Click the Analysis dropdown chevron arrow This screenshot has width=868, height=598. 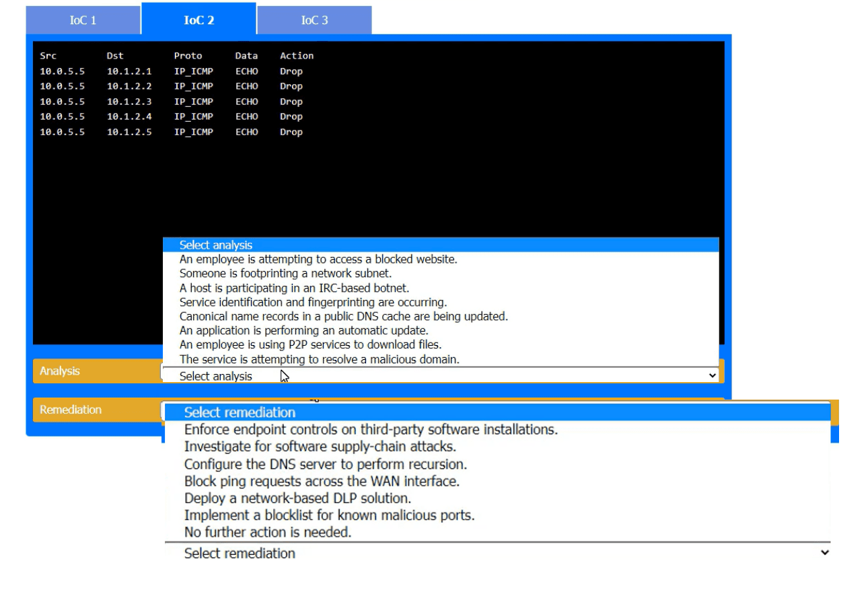click(x=713, y=376)
